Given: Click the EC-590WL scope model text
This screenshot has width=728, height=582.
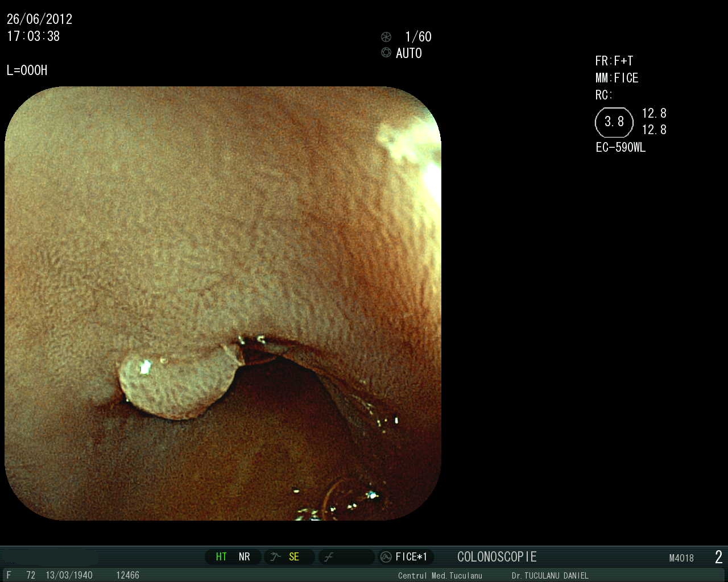Looking at the screenshot, I should point(621,148).
